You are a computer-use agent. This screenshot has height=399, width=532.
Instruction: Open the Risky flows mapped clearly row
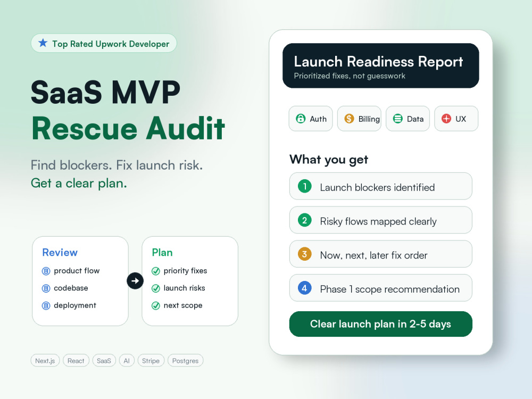(x=381, y=220)
